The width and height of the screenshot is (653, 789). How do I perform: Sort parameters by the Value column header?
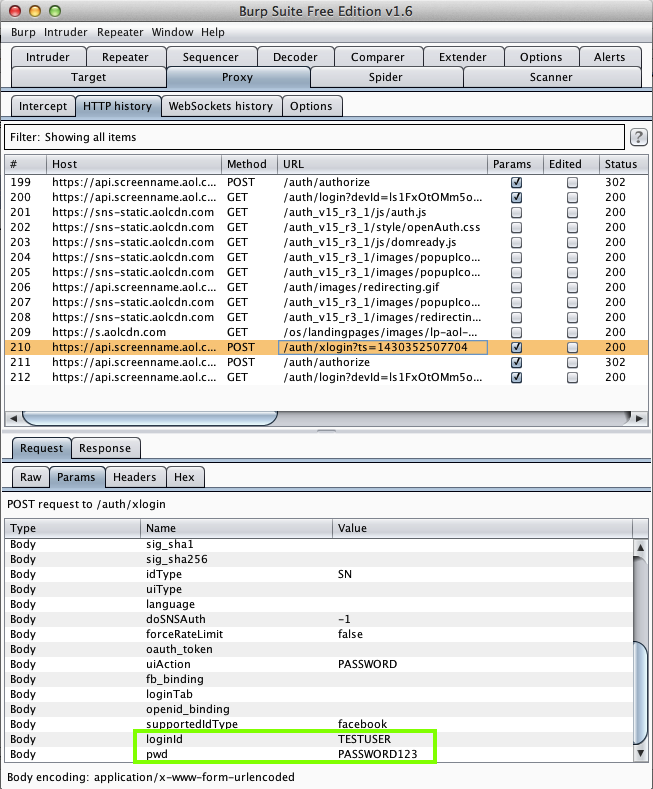482,528
